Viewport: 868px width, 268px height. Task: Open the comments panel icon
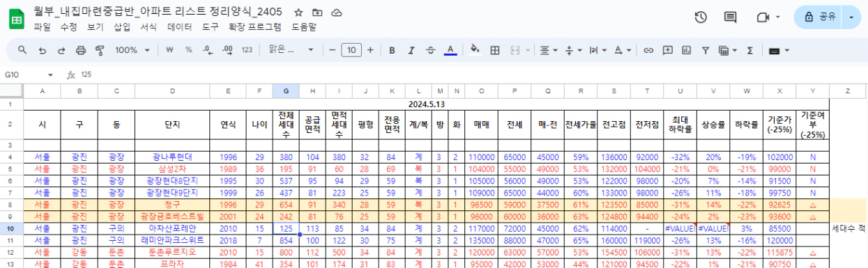point(730,17)
